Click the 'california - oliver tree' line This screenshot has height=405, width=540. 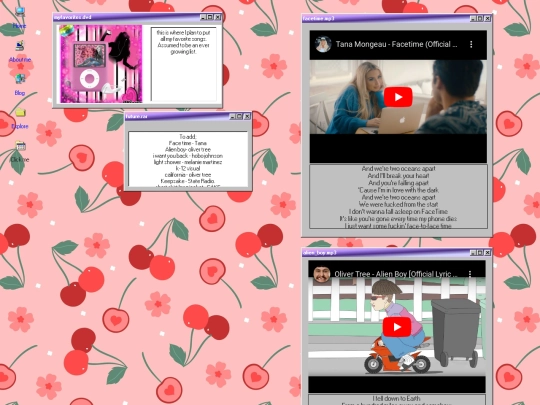click(x=188, y=175)
